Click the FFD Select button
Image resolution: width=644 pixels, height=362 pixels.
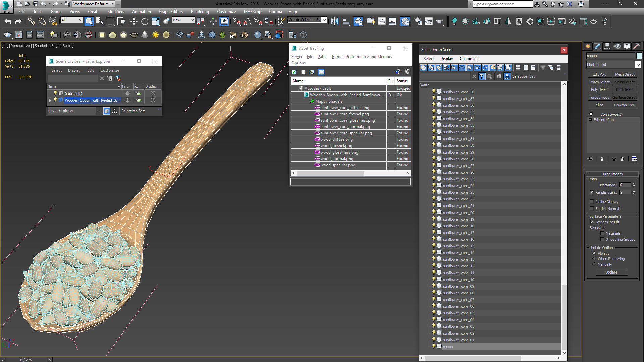point(625,89)
